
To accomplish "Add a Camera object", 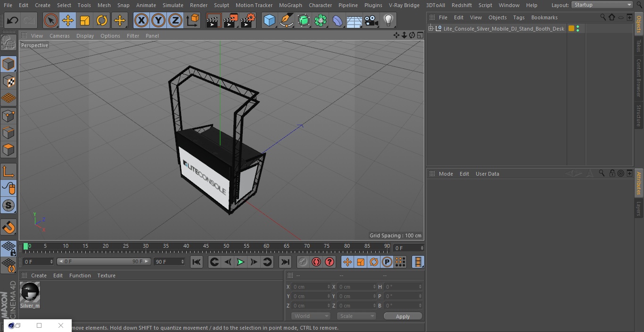I will coord(372,20).
